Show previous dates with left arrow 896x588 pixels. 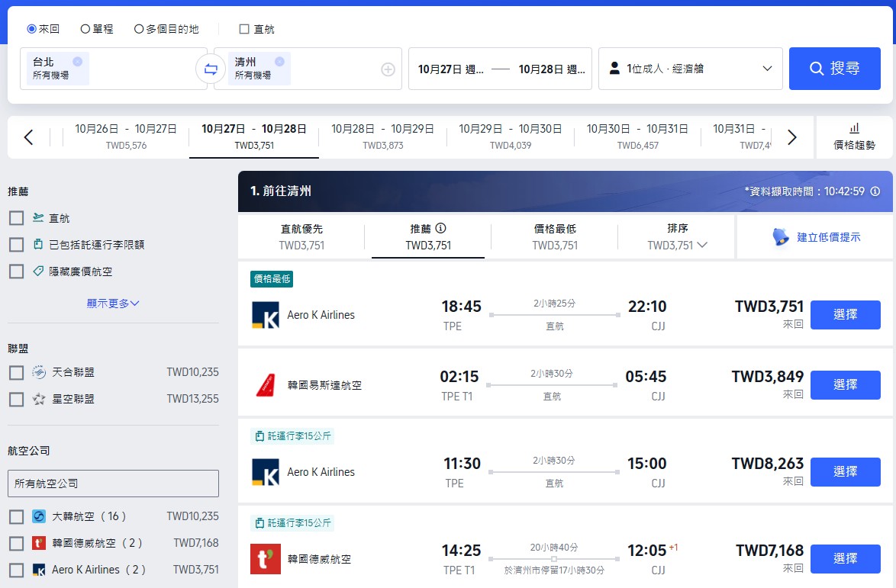[28, 137]
